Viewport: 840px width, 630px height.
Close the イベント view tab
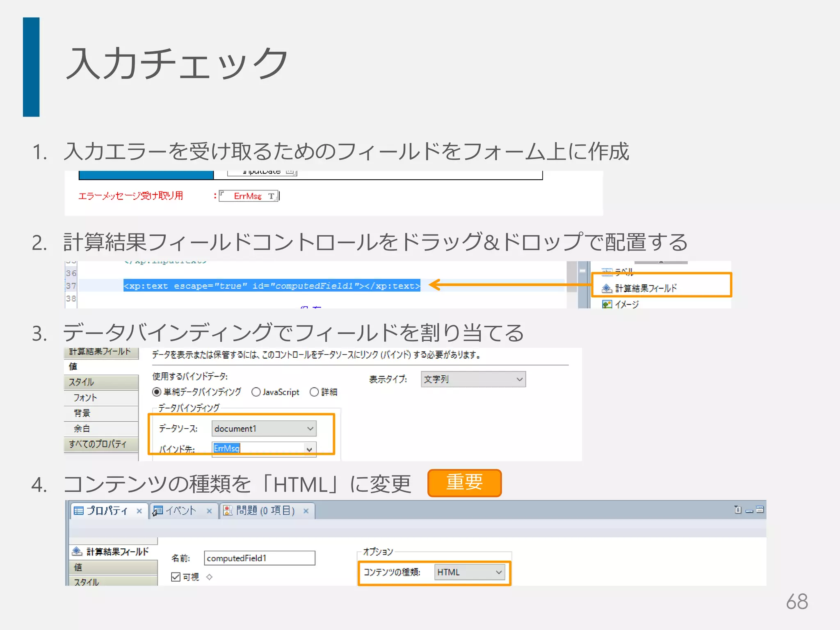[x=209, y=511]
